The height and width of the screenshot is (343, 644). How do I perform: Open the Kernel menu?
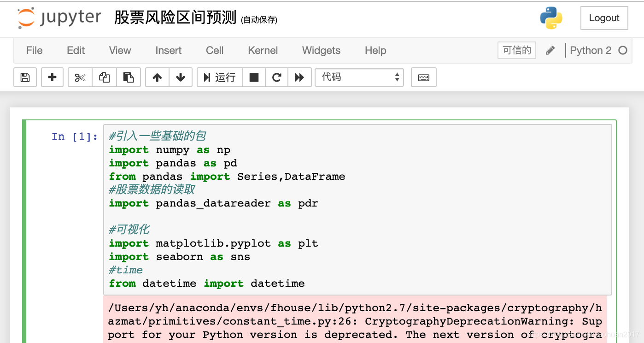[x=263, y=51]
